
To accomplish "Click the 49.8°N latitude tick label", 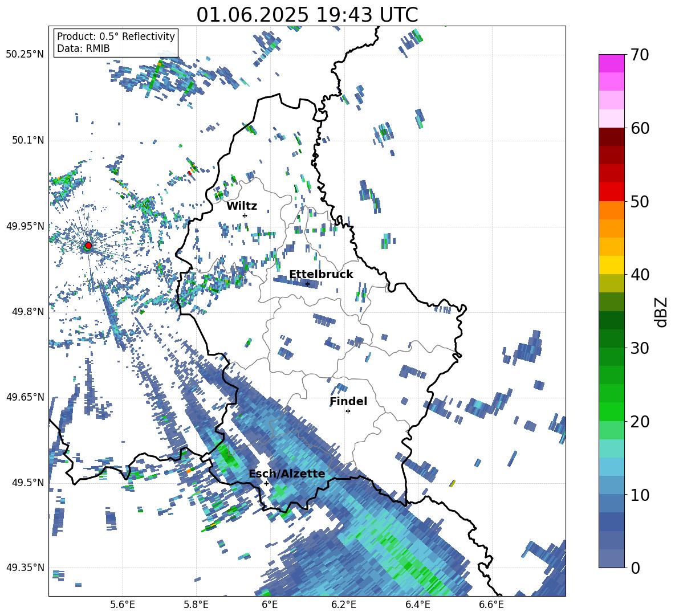I will (27, 312).
